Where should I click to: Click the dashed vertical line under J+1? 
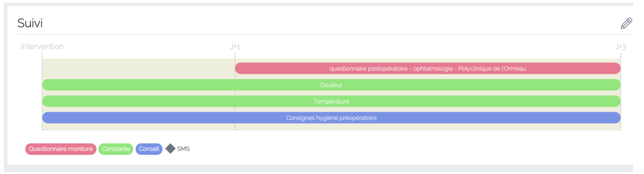(x=235, y=57)
